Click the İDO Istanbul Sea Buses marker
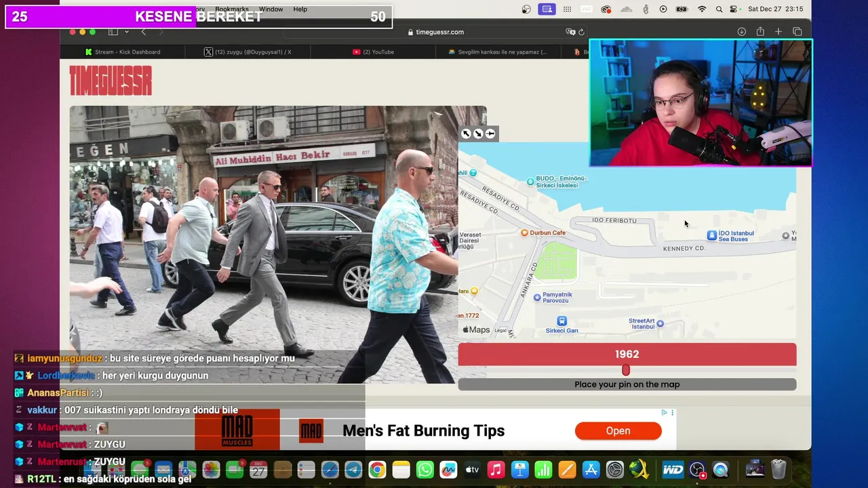Viewport: 868px width, 488px height. pyautogui.click(x=711, y=235)
